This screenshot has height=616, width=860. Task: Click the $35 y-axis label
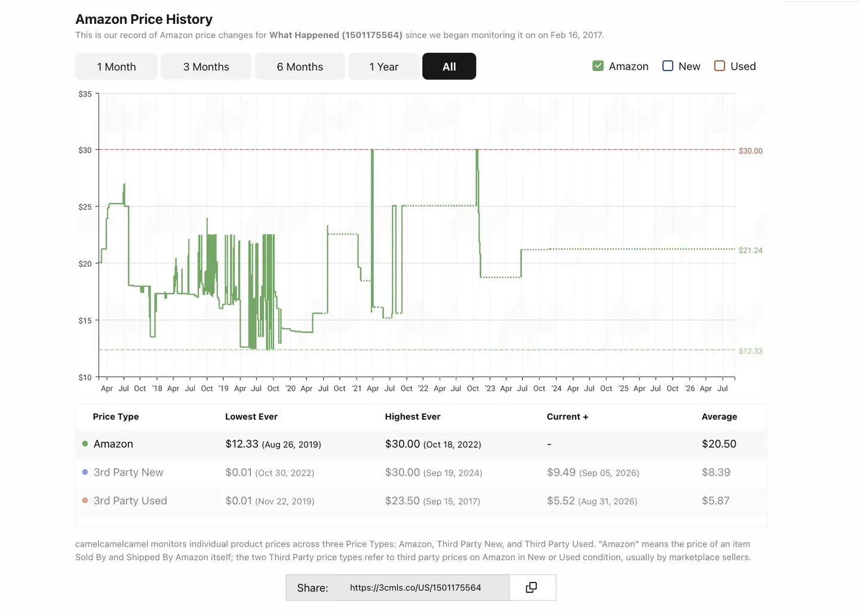point(85,94)
